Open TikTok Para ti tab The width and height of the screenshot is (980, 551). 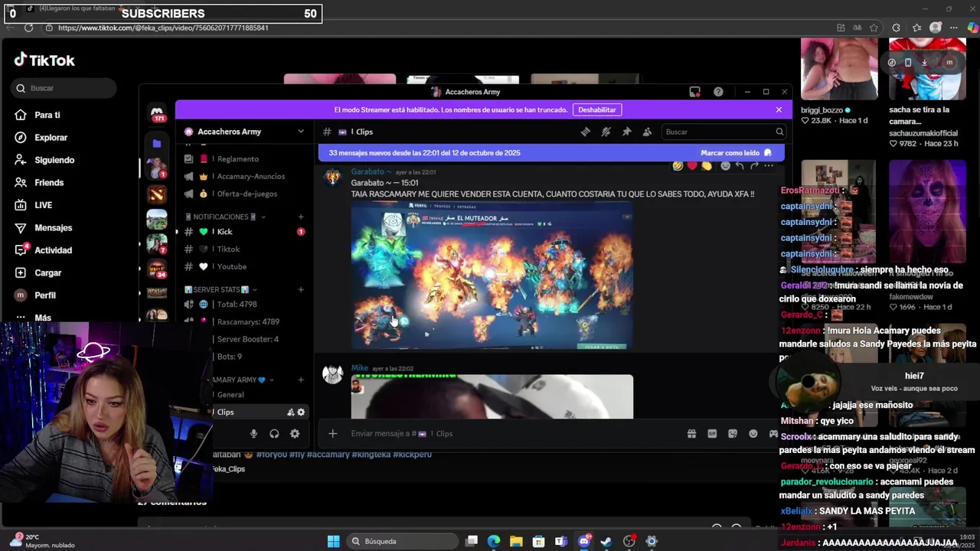click(x=47, y=115)
